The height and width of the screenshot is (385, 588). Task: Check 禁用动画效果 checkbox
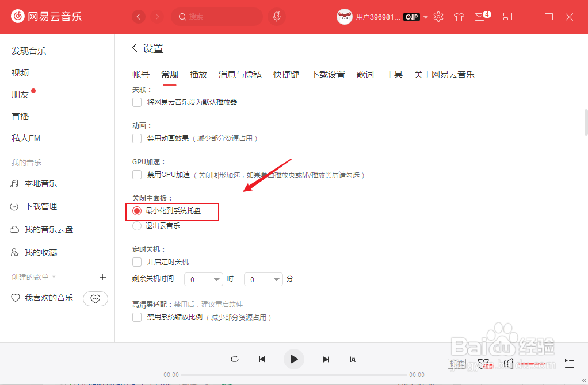point(137,138)
